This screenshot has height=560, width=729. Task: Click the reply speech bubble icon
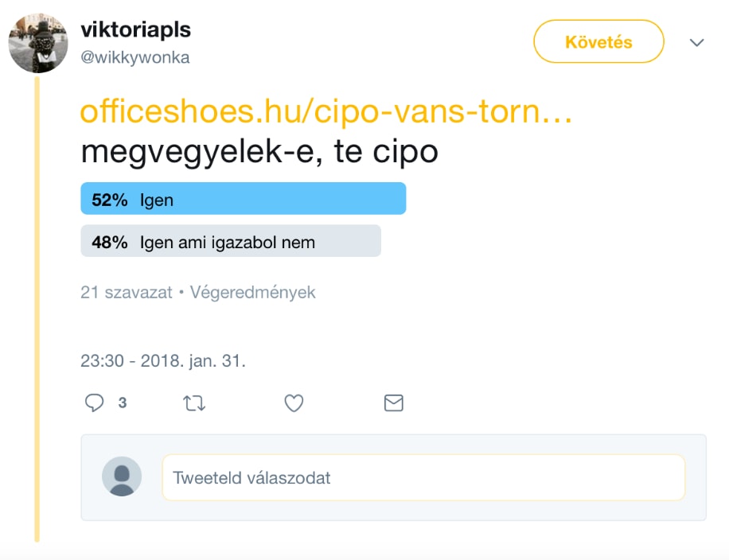click(95, 403)
